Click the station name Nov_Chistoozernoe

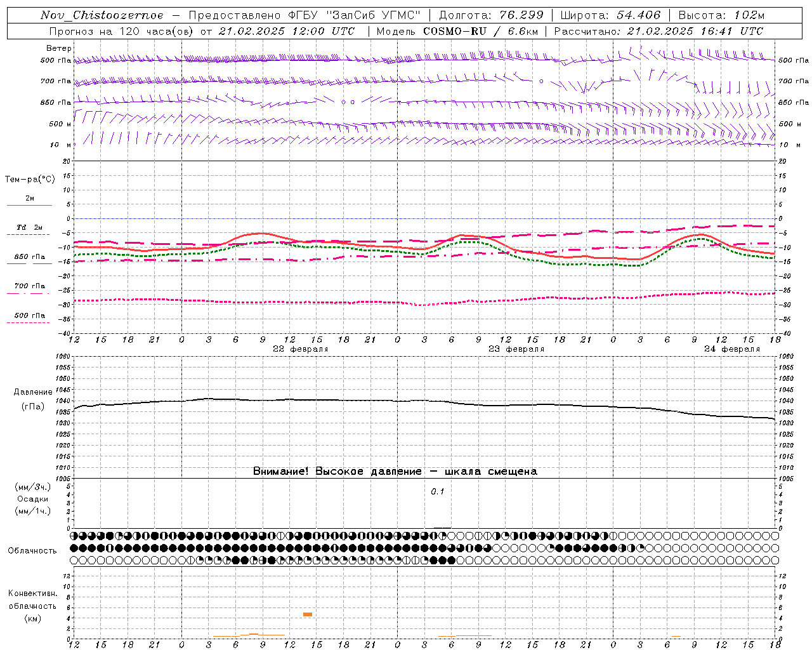click(x=102, y=15)
